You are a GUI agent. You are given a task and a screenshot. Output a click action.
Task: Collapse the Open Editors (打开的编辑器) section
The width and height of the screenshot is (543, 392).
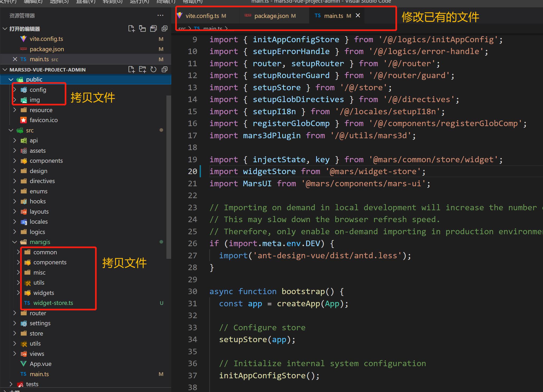pos(5,29)
